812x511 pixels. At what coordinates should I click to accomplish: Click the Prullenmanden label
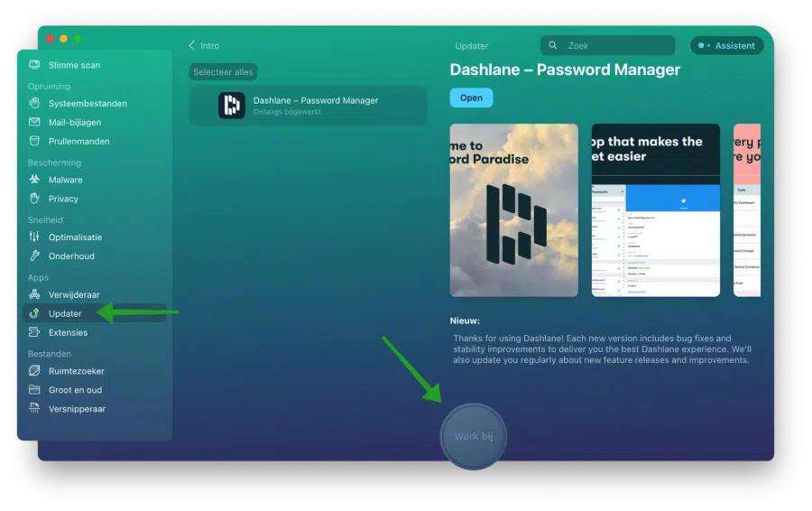tap(78, 141)
